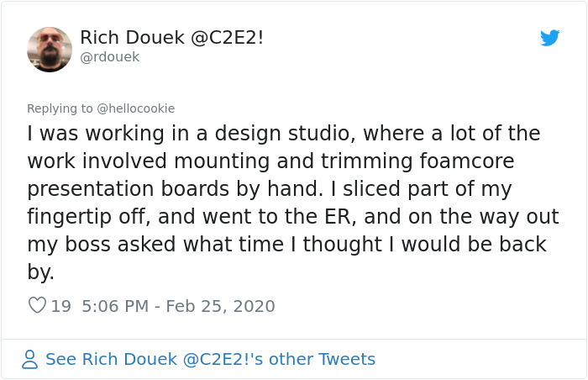
Task: Click 'my boss asked what time' text
Action: [x=155, y=245]
